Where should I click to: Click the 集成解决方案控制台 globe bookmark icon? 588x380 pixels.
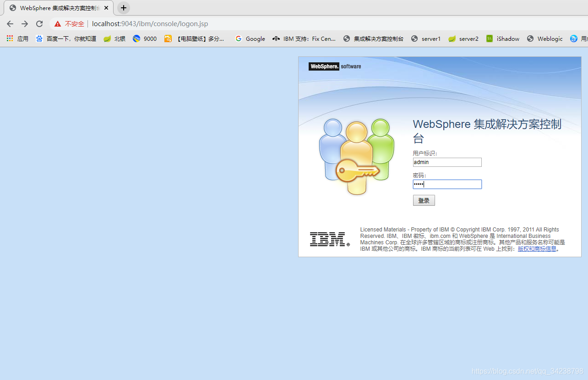coord(347,39)
